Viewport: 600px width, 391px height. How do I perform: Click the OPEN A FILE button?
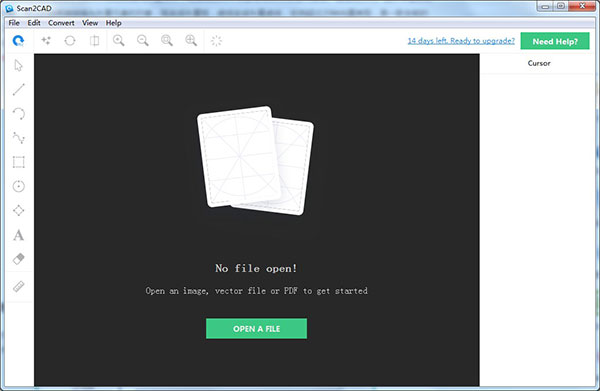point(256,329)
